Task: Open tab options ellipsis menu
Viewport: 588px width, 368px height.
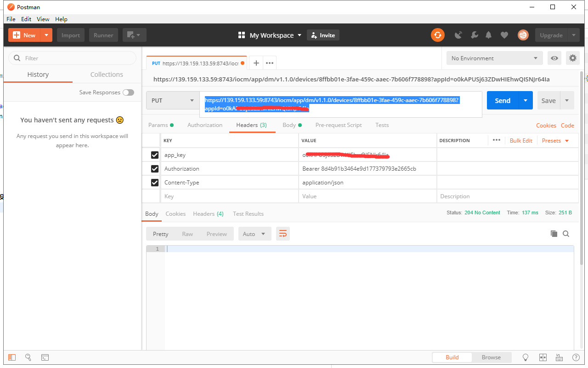Action: click(270, 63)
